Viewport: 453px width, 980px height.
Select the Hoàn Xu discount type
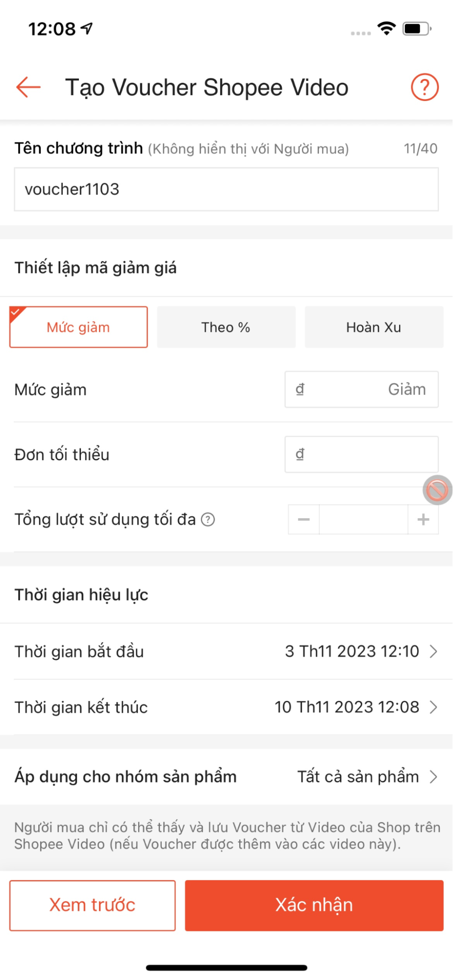coord(374,327)
